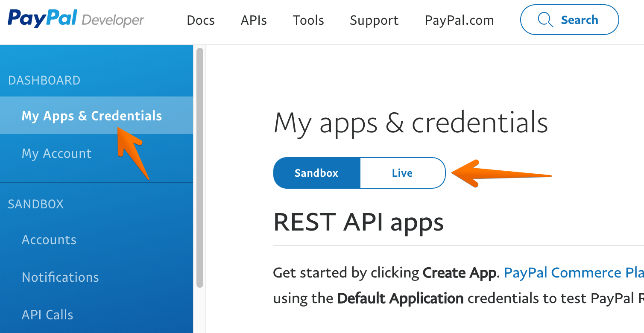Switch the toggle to Live
The width and height of the screenshot is (644, 333).
pos(402,173)
